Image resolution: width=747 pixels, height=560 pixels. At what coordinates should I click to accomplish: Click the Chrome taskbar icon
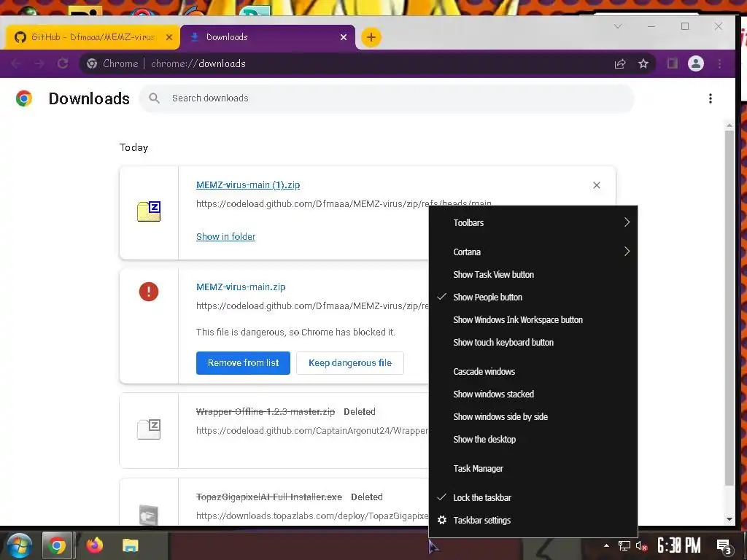click(57, 545)
